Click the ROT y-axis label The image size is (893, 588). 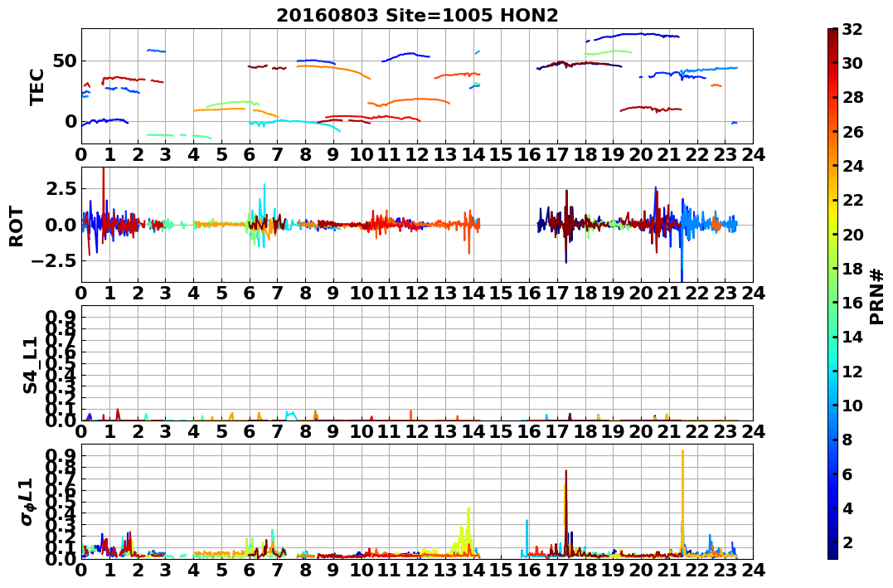[x=17, y=226]
